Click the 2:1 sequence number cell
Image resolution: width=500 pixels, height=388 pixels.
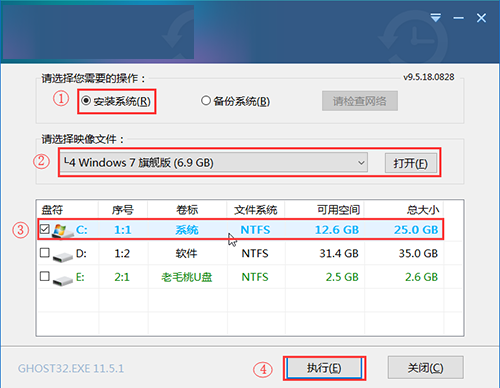pyautogui.click(x=122, y=277)
